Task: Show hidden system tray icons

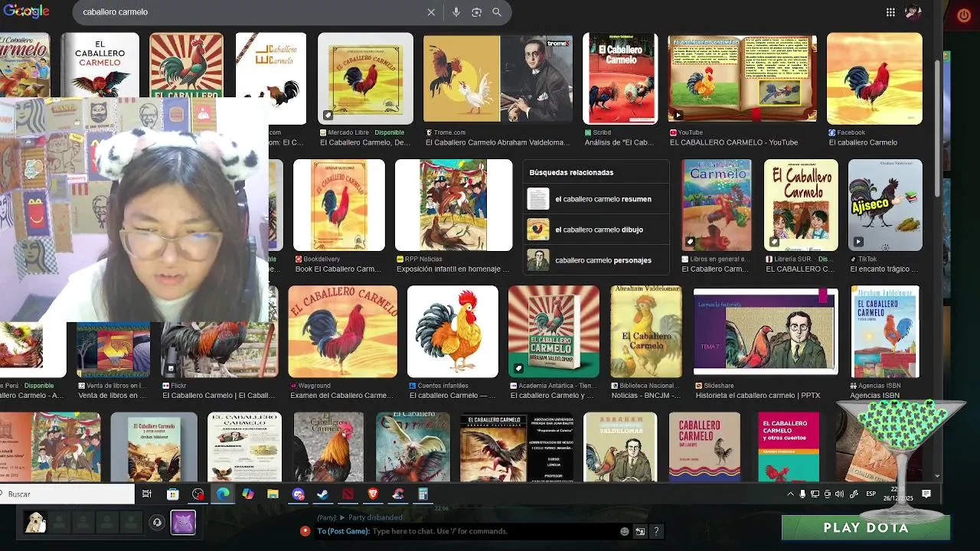Action: 790,494
